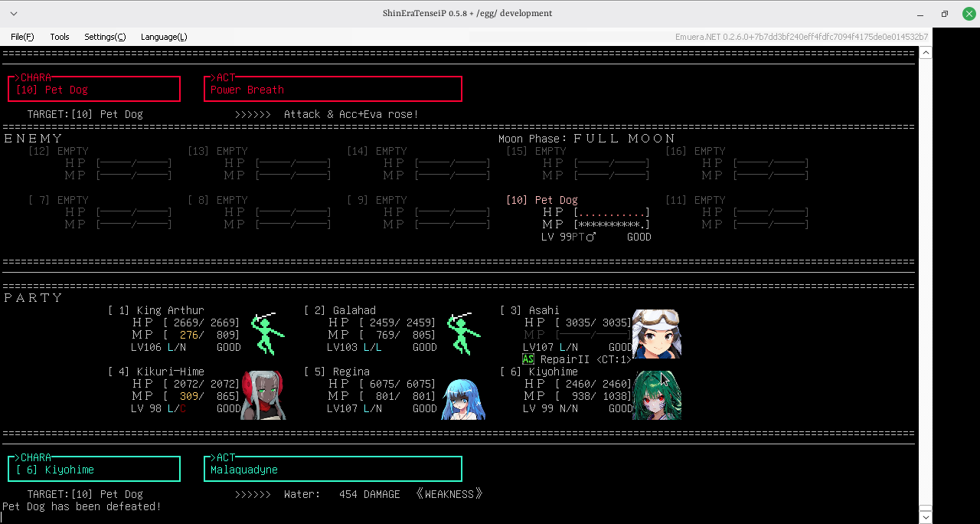Click enemy slot [ 8] EMPTY

pyautogui.click(x=217, y=200)
